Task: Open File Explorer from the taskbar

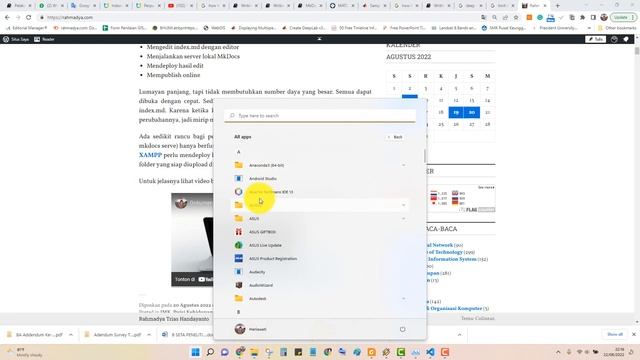Action: (x=254, y=352)
